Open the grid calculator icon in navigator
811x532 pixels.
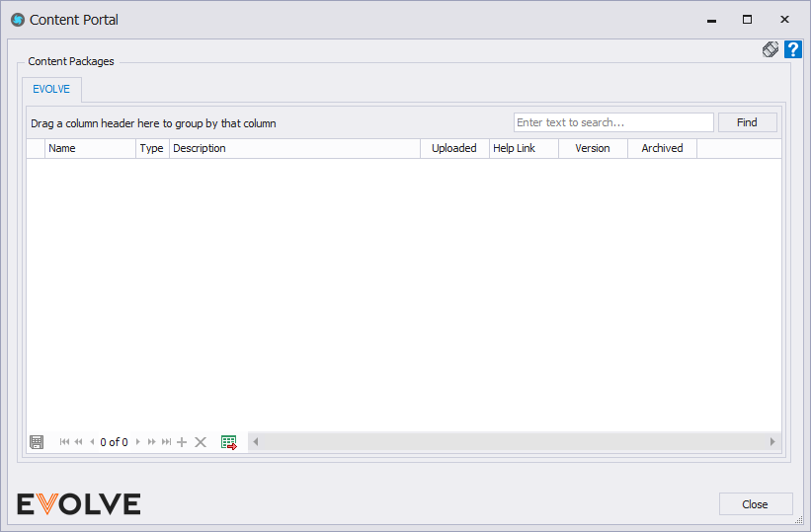click(x=37, y=442)
